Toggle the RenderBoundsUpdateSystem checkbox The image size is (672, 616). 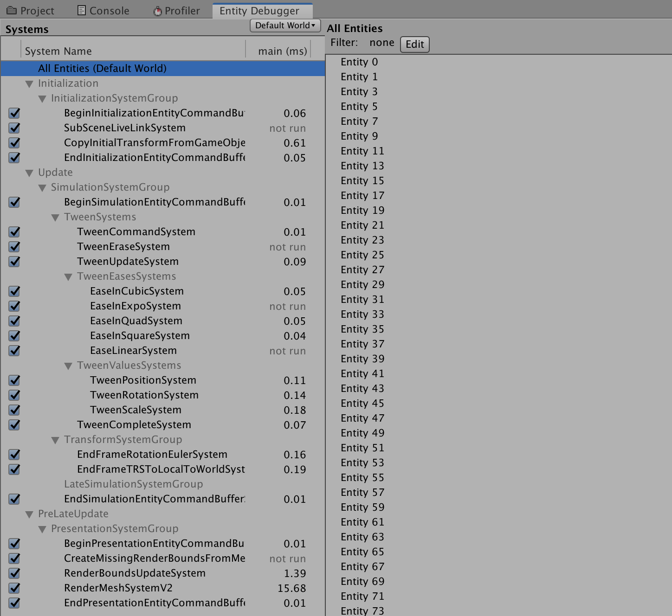tap(14, 573)
